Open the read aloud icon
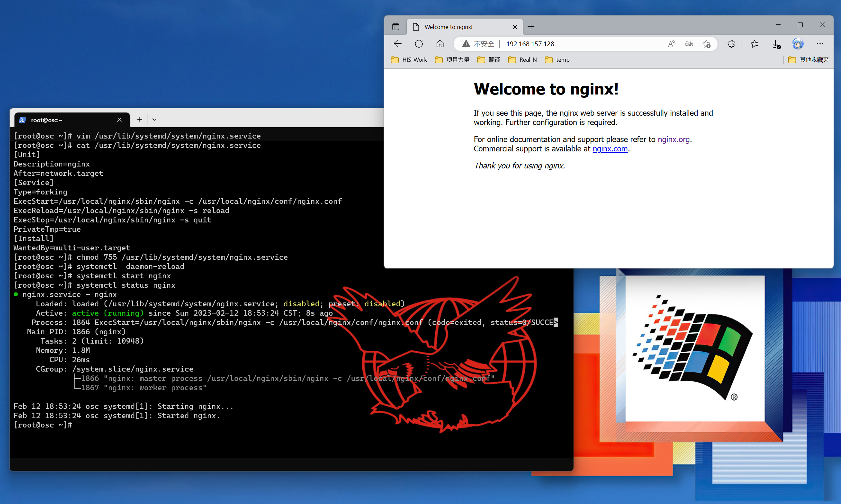This screenshot has width=841, height=504. pyautogui.click(x=672, y=44)
